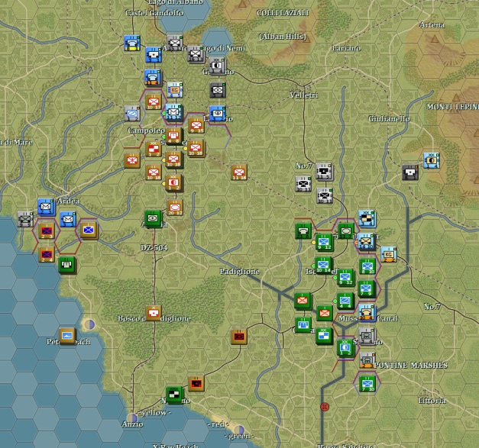Select the green infantry counter marked 10-14

click(324, 266)
